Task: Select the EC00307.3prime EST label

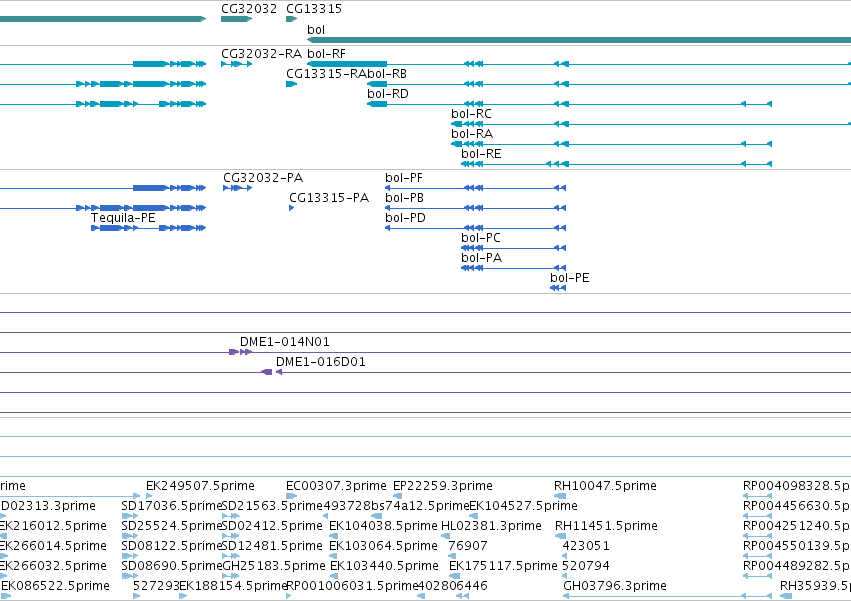Action: pos(336,486)
